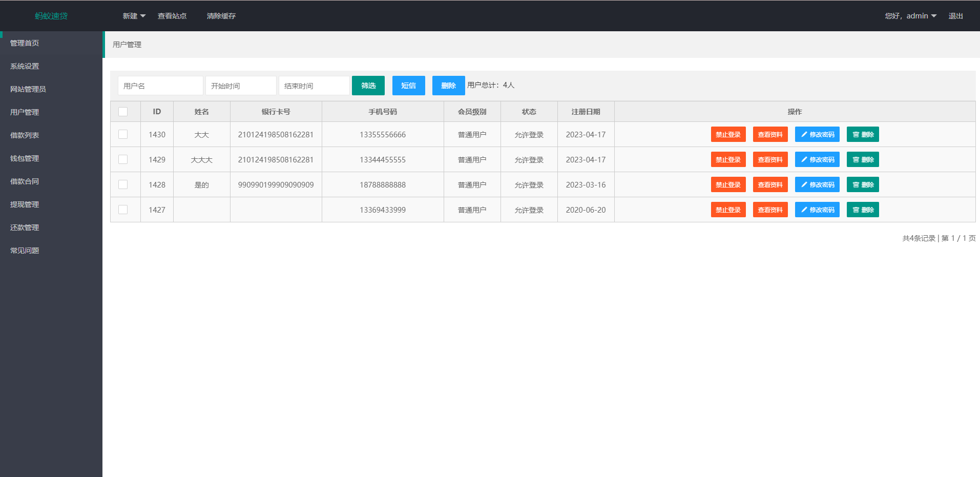
Task: Open the admin account dropdown
Action: pos(911,16)
